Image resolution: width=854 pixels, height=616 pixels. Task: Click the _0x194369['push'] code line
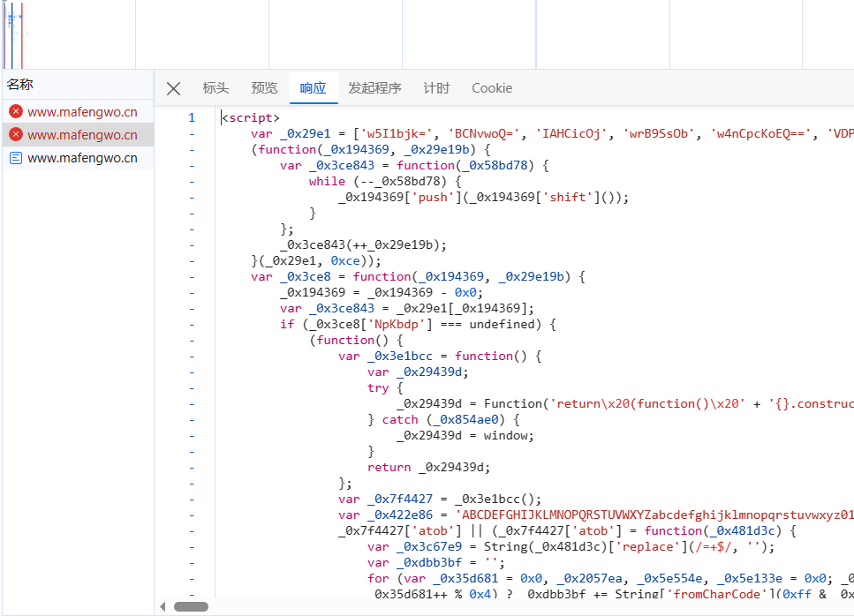[483, 197]
